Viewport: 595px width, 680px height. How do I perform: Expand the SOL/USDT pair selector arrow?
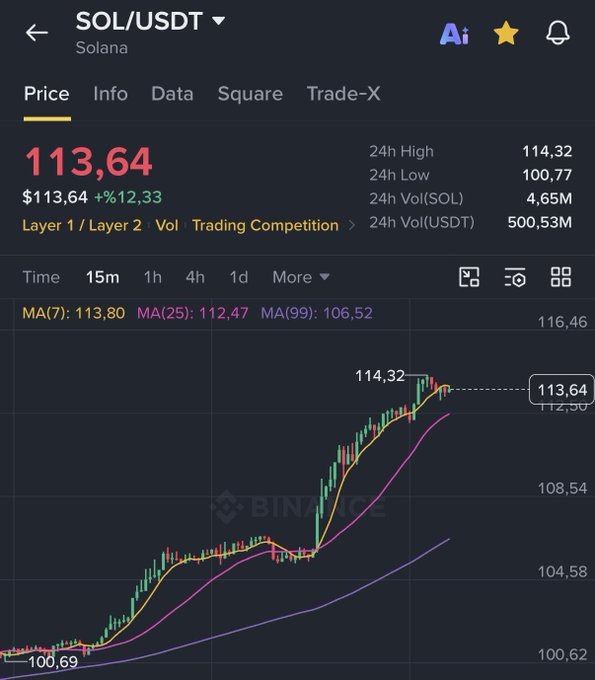click(219, 20)
